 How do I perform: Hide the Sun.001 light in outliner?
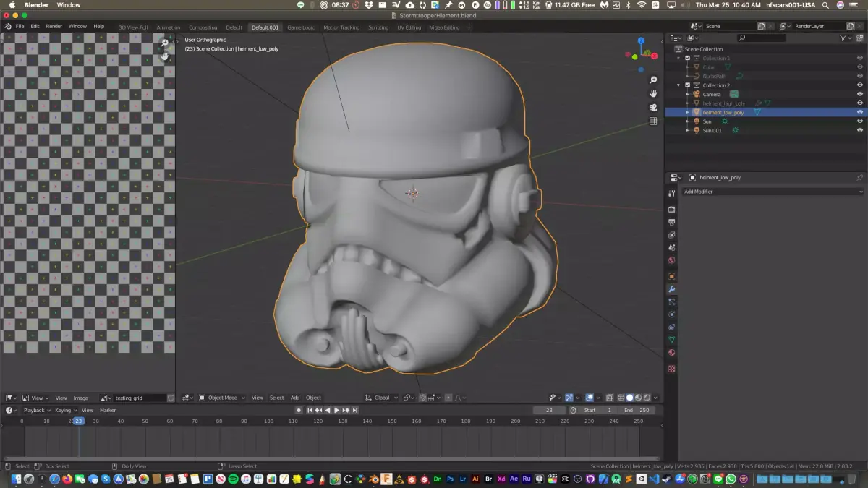860,131
